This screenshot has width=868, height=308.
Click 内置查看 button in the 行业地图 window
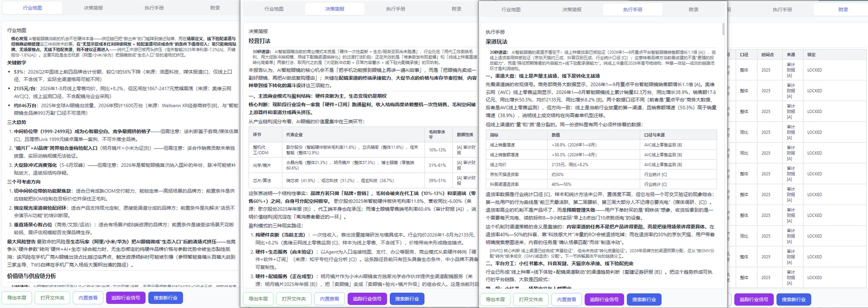point(88,298)
